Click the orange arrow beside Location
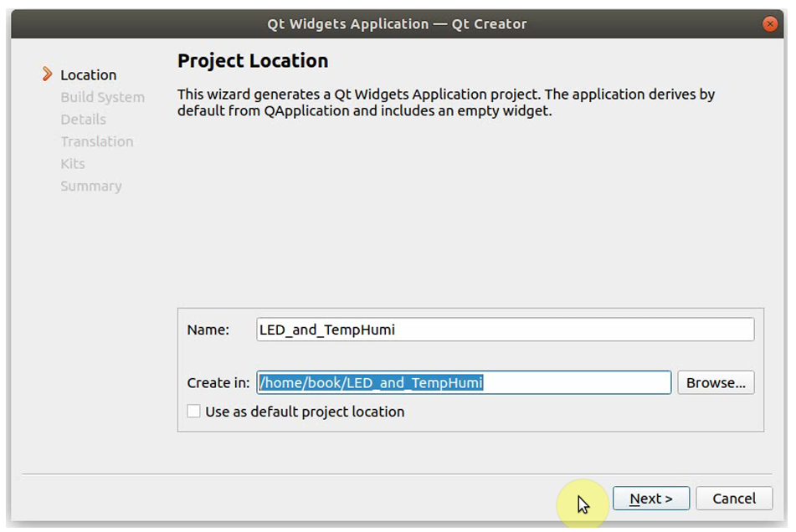The width and height of the screenshot is (796, 532). [x=47, y=74]
